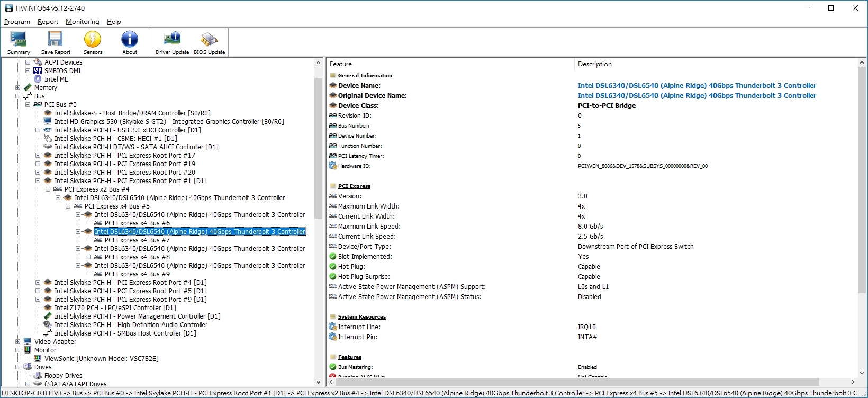The height and width of the screenshot is (398, 868).
Task: Click the Video Adapter icon
Action: click(28, 341)
